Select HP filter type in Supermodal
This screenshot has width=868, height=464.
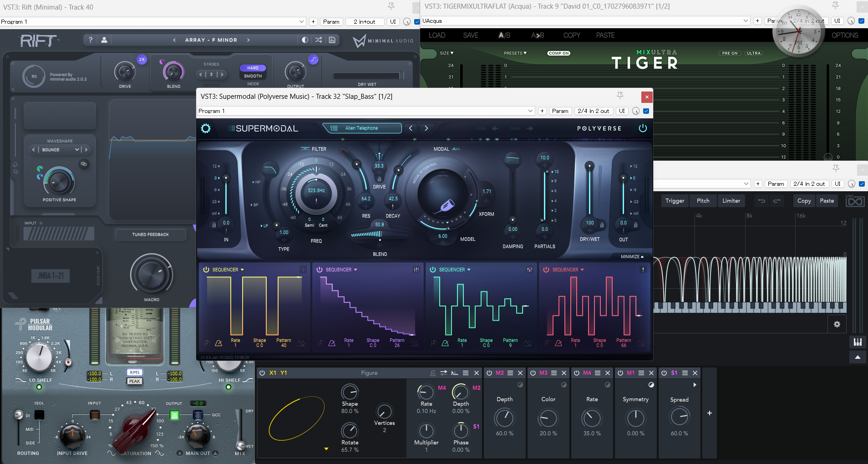[257, 182]
